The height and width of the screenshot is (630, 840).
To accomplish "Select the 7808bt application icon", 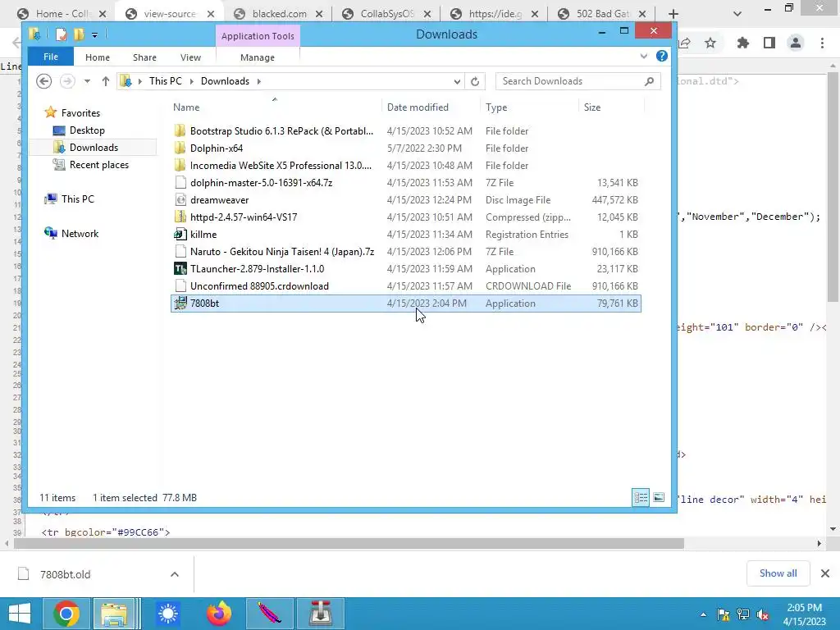I will tap(180, 304).
